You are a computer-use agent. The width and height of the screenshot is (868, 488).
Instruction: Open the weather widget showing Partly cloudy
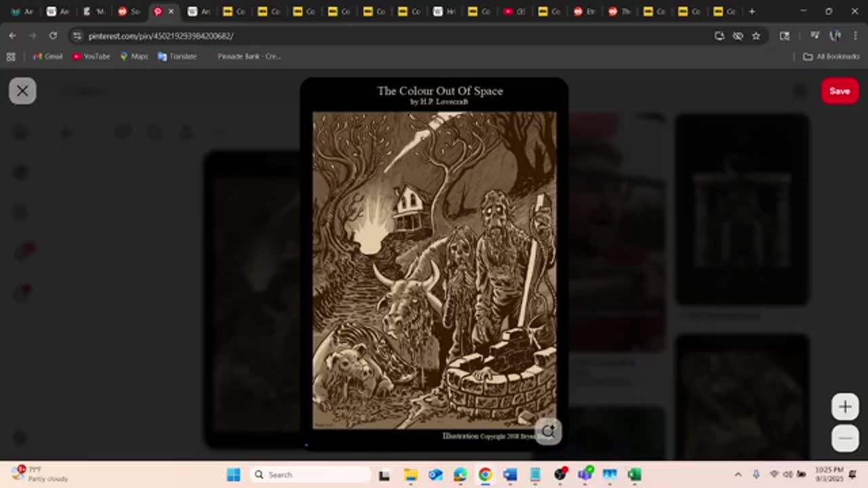pos(39,474)
